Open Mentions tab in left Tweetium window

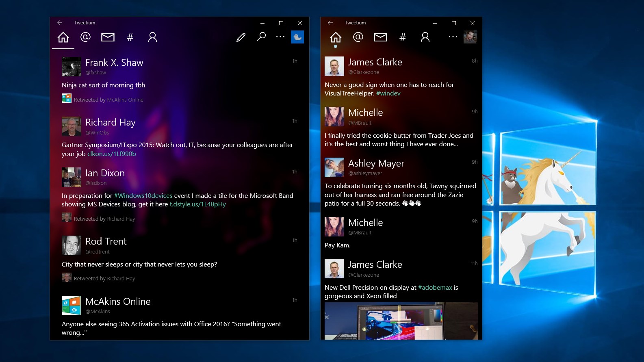point(85,37)
